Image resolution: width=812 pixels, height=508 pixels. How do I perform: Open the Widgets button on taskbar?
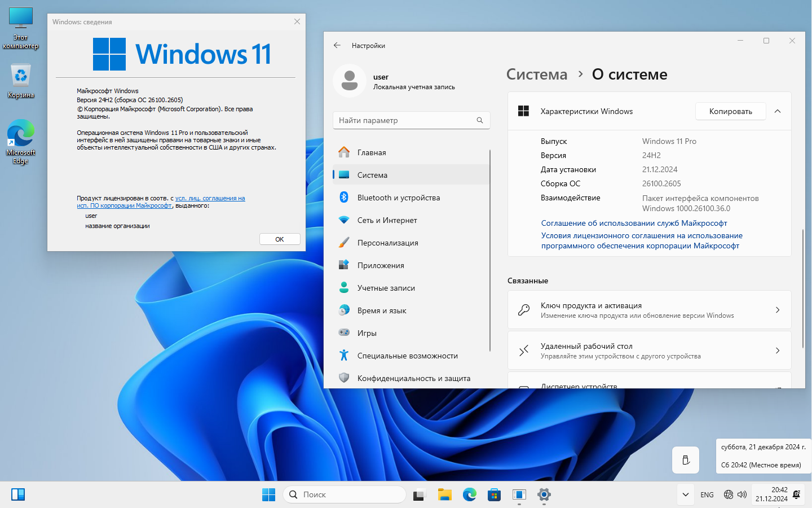click(18, 494)
